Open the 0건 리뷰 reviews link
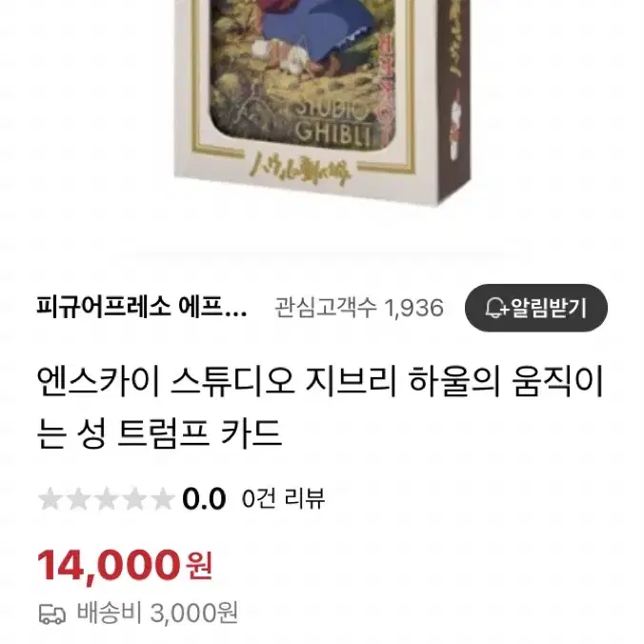The image size is (644, 644). (283, 498)
